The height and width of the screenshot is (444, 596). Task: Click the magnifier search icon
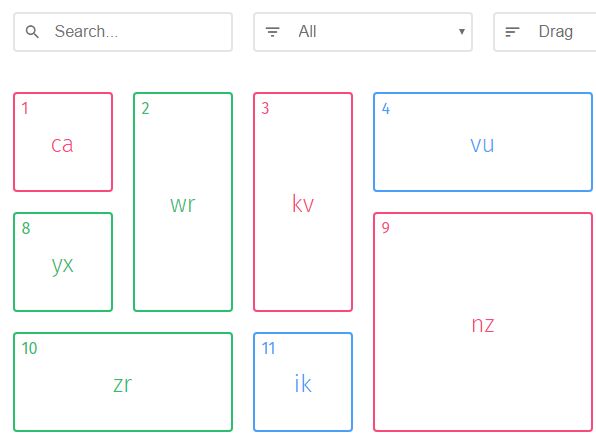32,32
